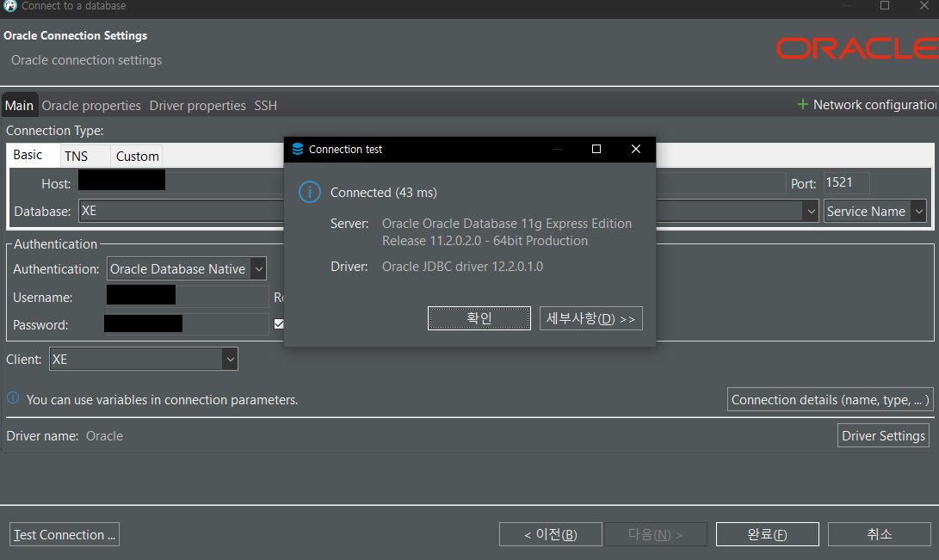The image size is (939, 560).
Task: Open Connection details (name, type, ...)
Action: point(830,400)
